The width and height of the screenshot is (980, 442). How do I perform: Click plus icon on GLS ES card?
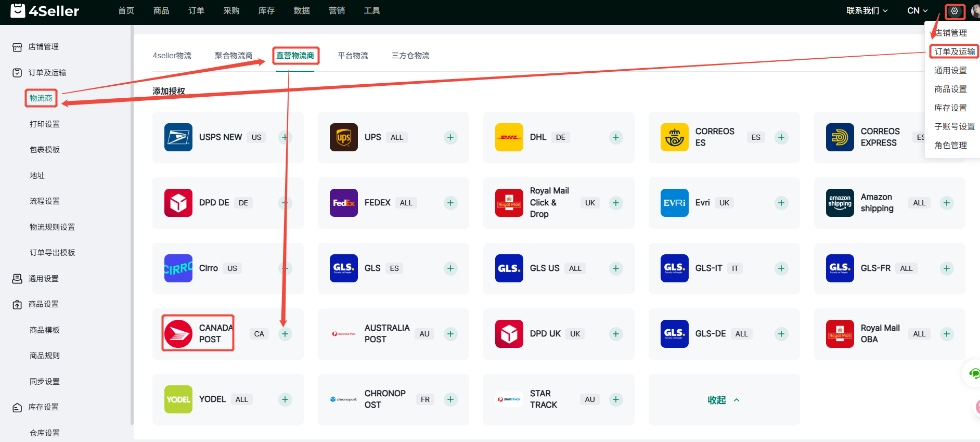[450, 268]
